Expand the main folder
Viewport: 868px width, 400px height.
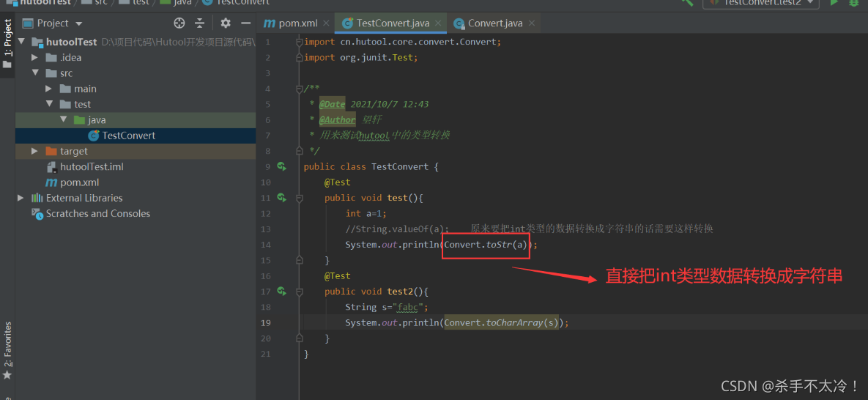[49, 89]
